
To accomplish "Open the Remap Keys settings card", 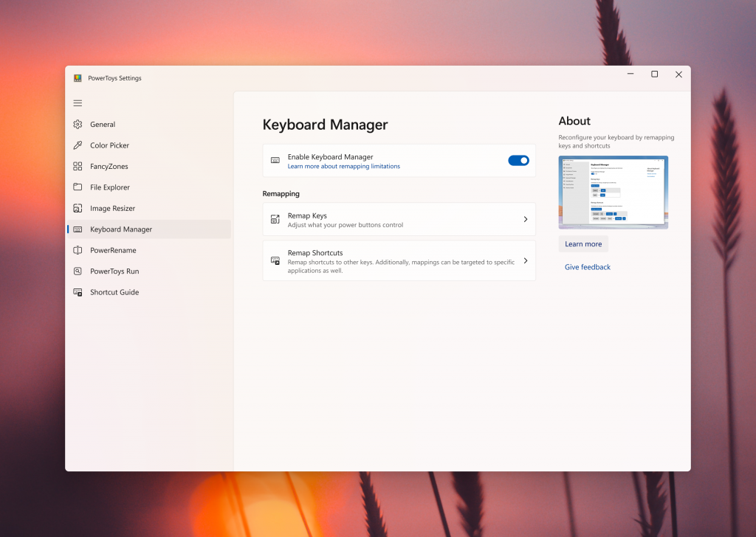I will tap(399, 220).
